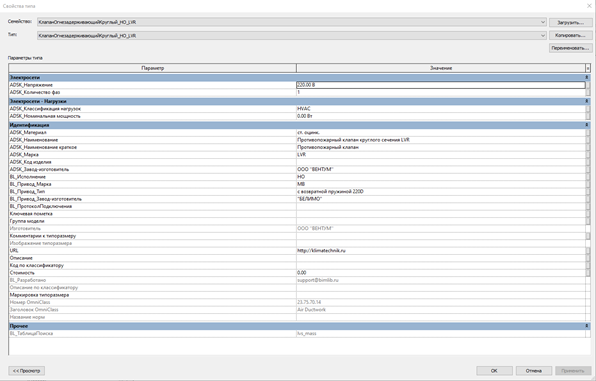Click associate button for ADSK_Номинальная мощность row
Screen dimensions: 596x381
588,116
